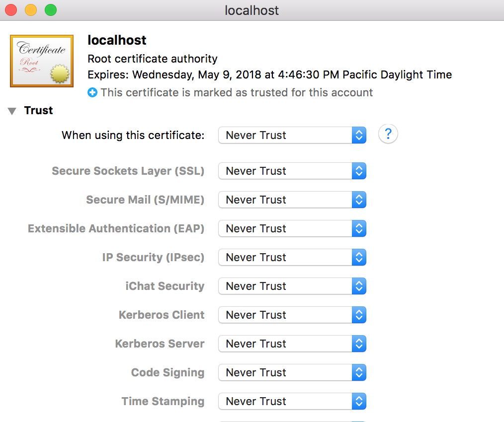Open the Extensible Authentication (EAP) dropdown
The image size is (504, 422).
coord(292,228)
